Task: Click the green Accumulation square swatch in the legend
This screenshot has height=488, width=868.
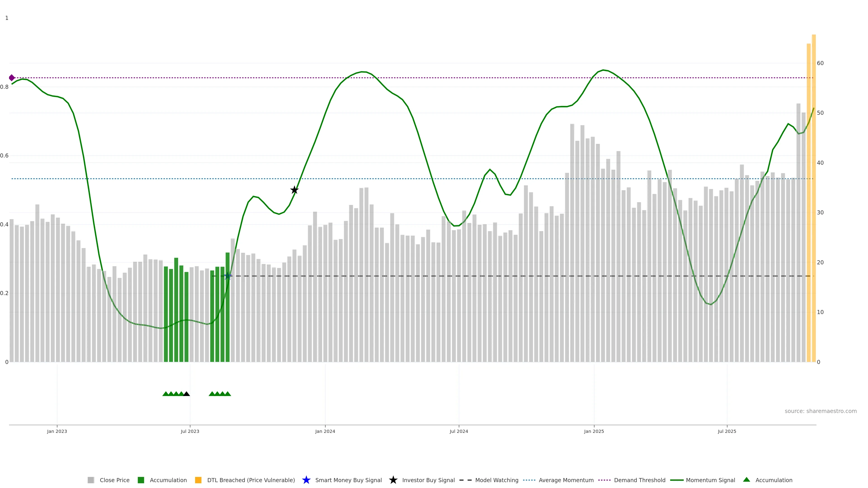Action: pyautogui.click(x=141, y=480)
